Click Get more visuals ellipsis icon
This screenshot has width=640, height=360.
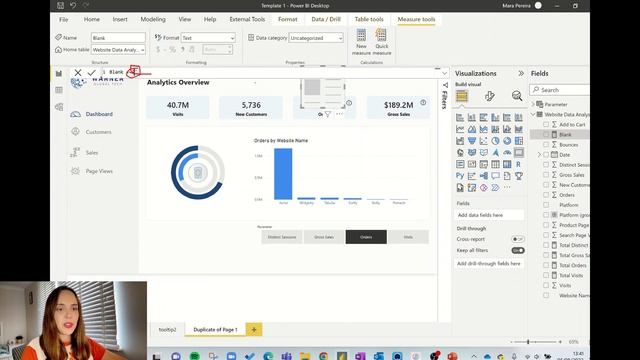click(507, 187)
